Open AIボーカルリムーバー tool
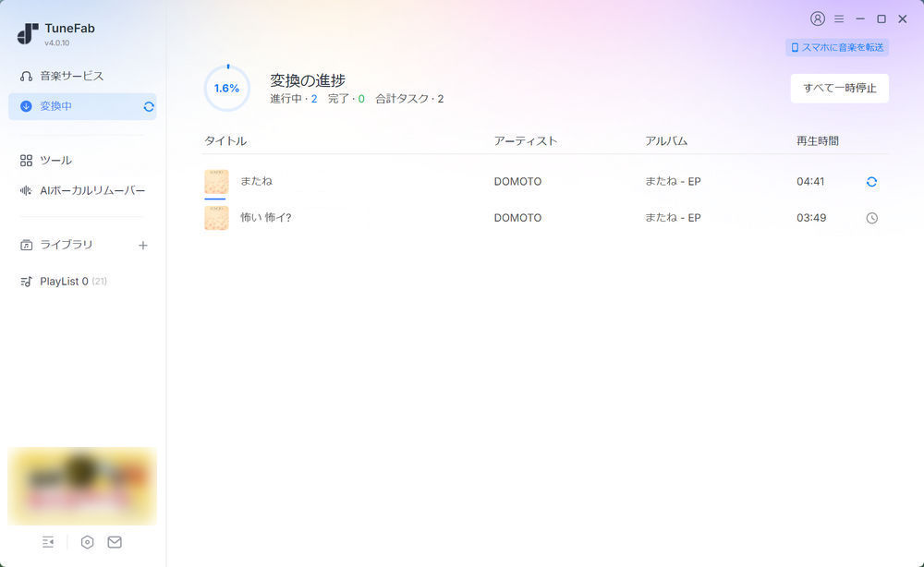The width and height of the screenshot is (924, 567). coord(82,191)
